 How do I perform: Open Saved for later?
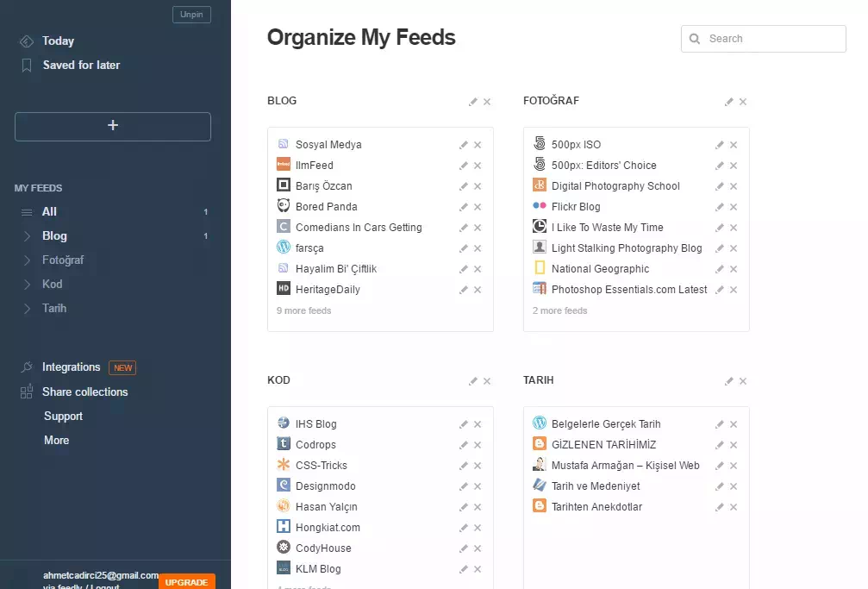pos(81,65)
